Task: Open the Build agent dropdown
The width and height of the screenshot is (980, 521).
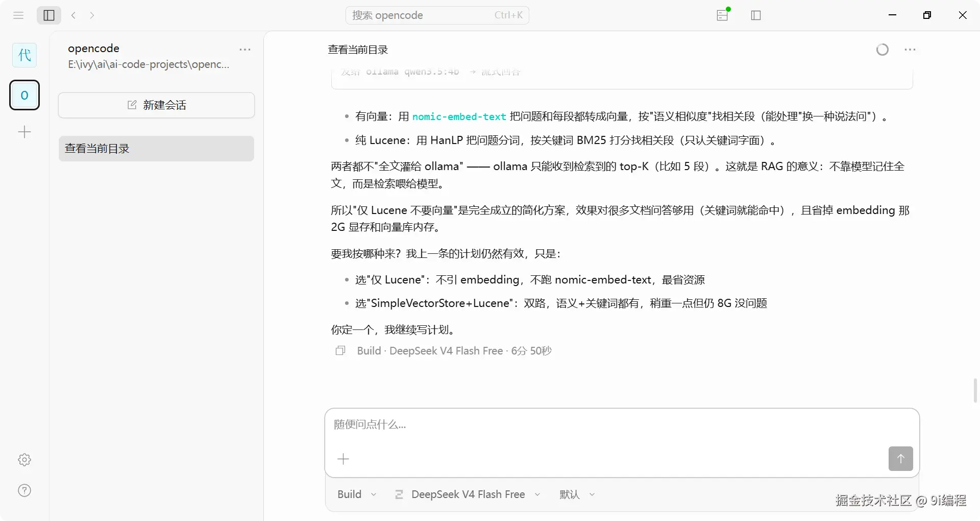Action: (357, 494)
